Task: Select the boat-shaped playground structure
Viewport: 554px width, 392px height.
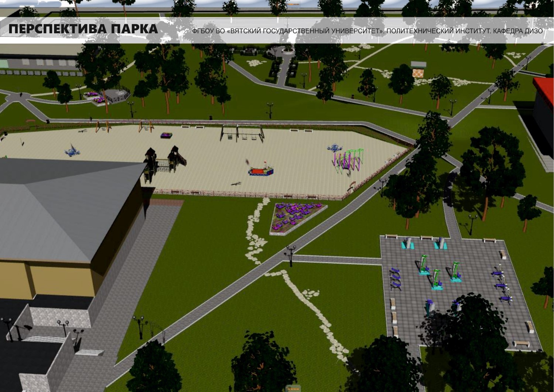Action: pos(261,170)
